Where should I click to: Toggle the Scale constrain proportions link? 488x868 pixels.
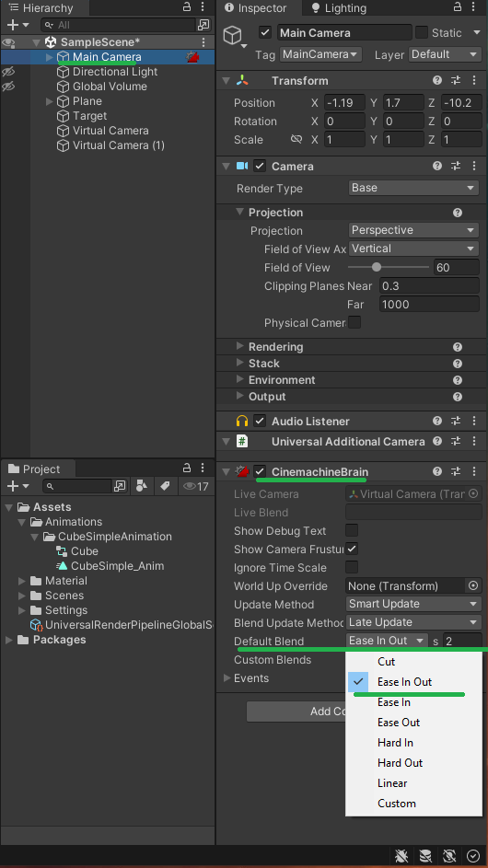296,140
